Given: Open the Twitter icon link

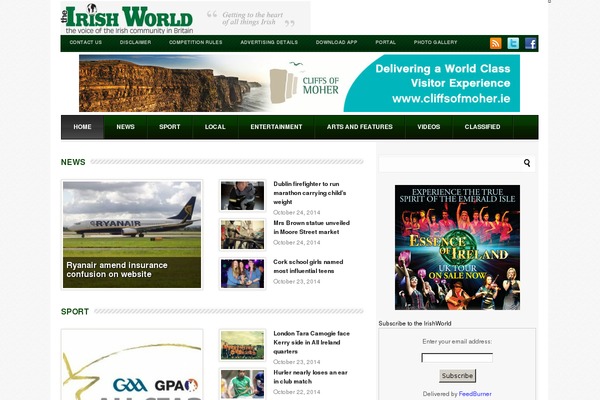Looking at the screenshot, I should point(513,43).
